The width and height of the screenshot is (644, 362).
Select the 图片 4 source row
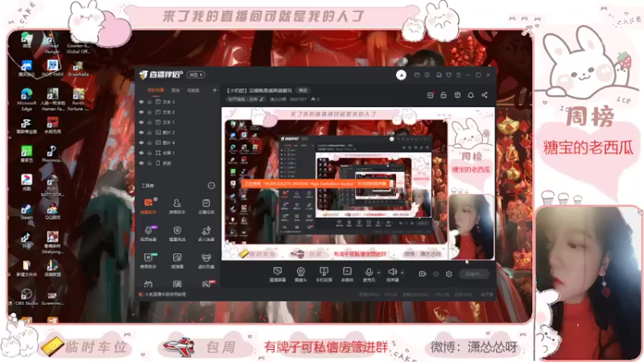click(x=178, y=143)
